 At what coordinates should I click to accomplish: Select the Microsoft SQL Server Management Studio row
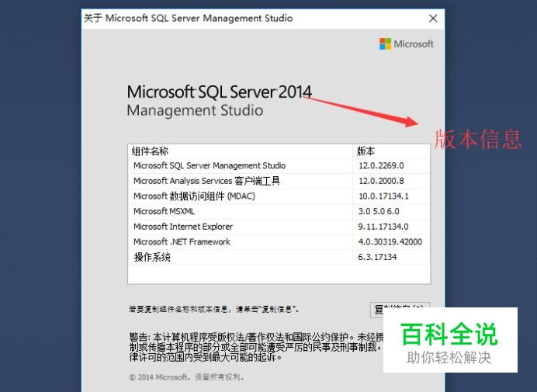click(x=279, y=165)
